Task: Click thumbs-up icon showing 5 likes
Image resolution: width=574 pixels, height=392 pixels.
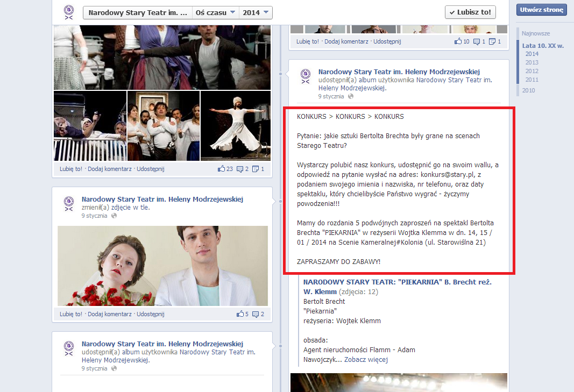Action: tap(240, 314)
